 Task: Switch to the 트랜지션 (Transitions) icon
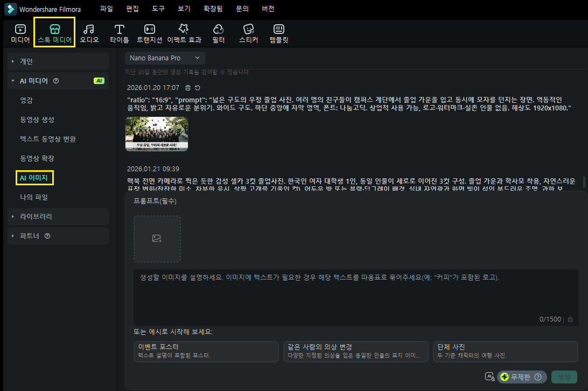click(150, 33)
